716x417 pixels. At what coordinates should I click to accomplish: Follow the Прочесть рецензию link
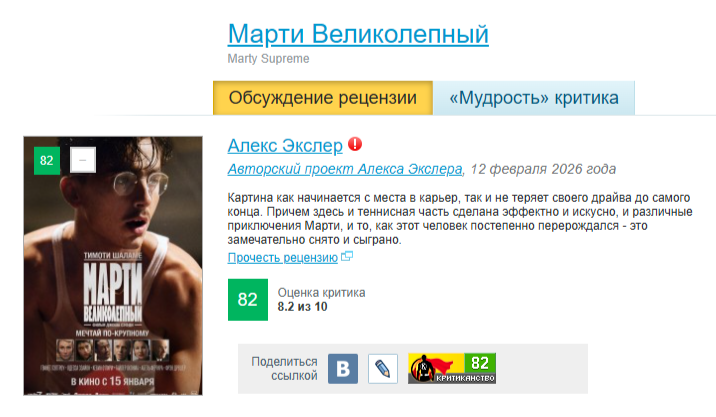[x=283, y=258]
